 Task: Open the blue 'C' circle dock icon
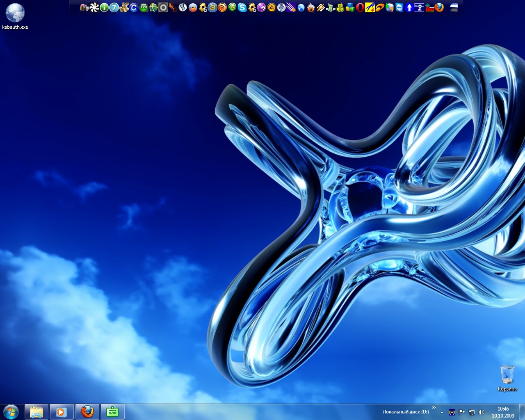(134, 7)
